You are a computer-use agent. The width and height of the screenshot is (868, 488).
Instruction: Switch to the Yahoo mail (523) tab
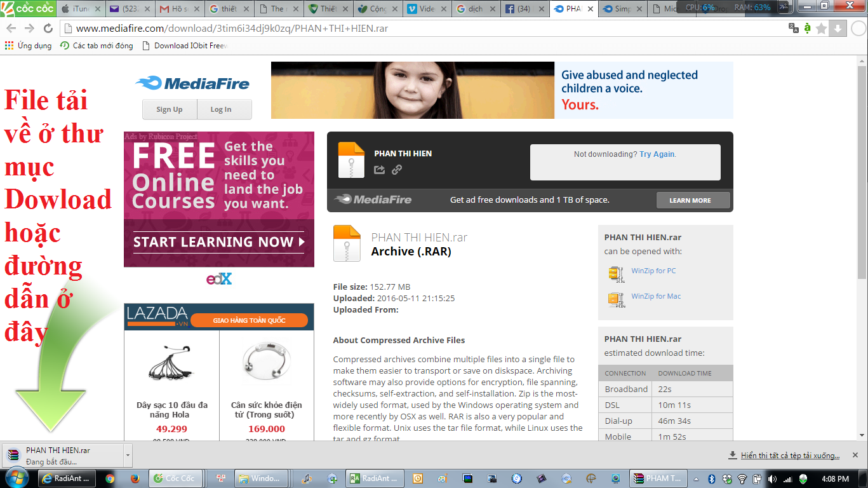click(130, 9)
